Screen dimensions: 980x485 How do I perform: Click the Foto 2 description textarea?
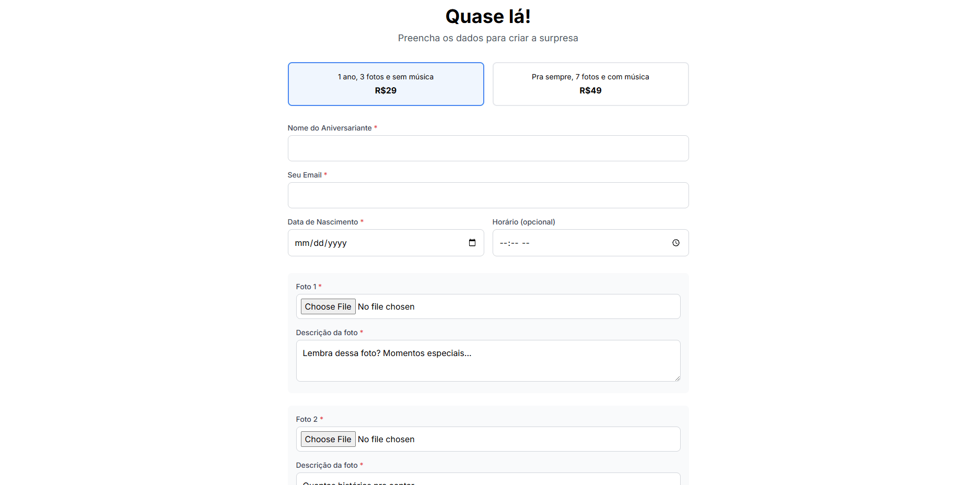[488, 479]
